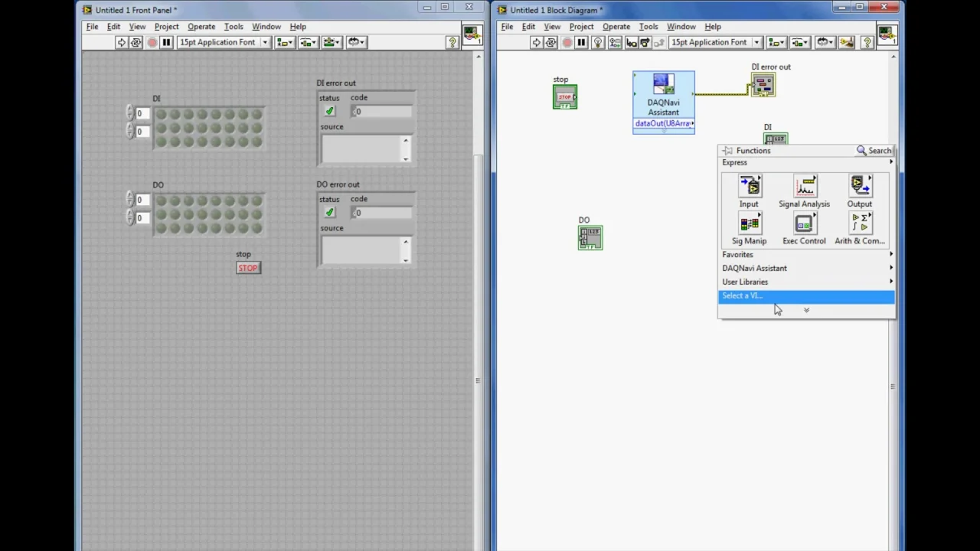
Task: Select DI terminal on block diagram
Action: (776, 139)
